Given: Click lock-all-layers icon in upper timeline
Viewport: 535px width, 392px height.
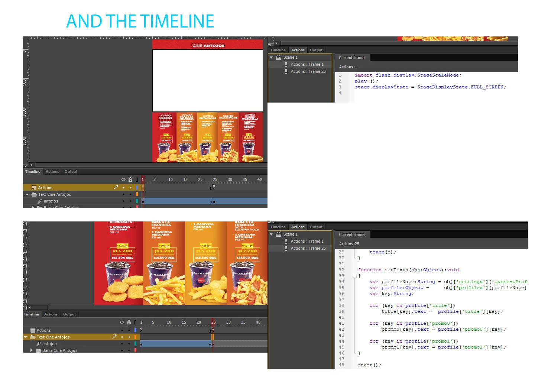Looking at the screenshot, I should 130,179.
